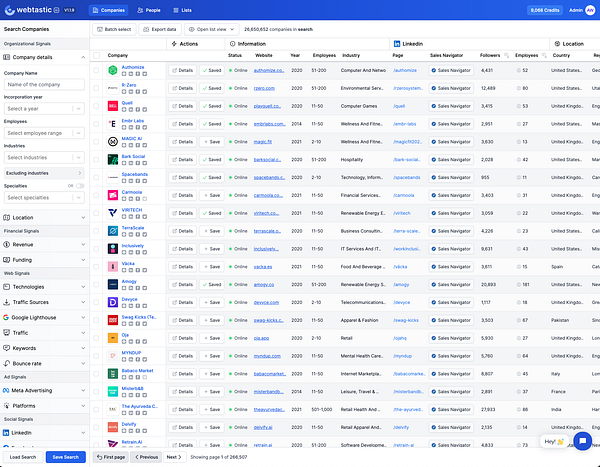
Task: Click the Webtastic logo icon
Action: 10,9
